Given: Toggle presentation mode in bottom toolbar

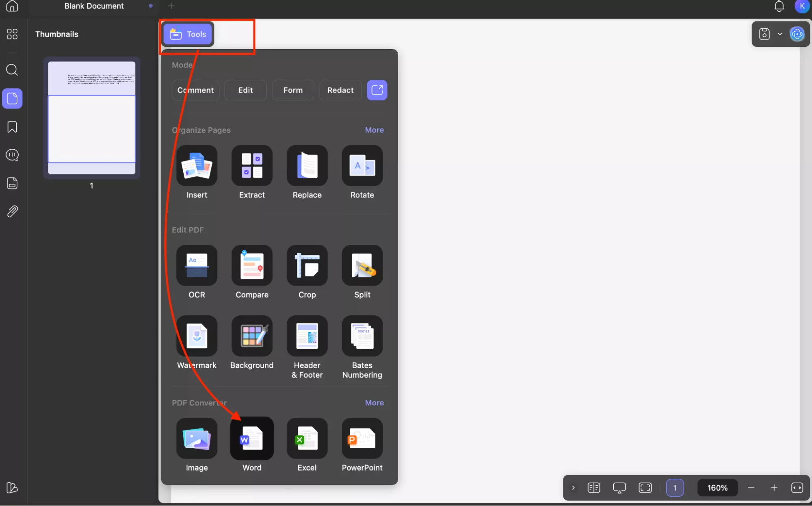Looking at the screenshot, I should click(619, 487).
